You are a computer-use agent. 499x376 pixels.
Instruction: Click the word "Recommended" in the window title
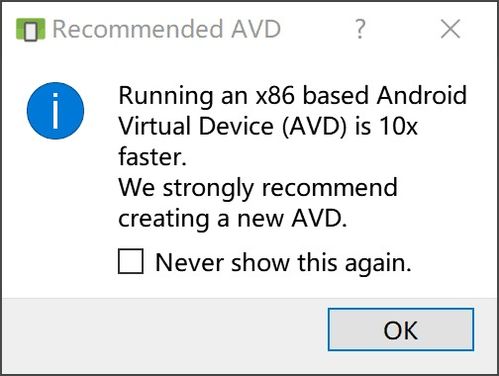click(139, 29)
